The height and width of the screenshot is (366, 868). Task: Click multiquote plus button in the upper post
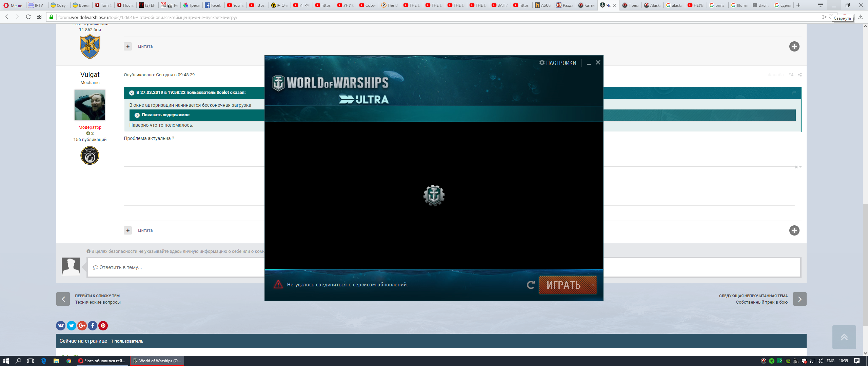tap(128, 46)
